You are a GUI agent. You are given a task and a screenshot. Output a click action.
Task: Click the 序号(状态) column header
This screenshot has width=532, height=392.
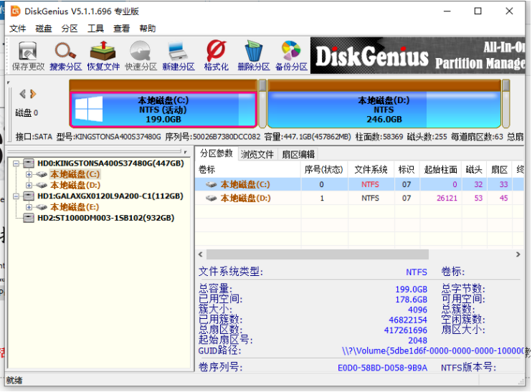pos(324,169)
